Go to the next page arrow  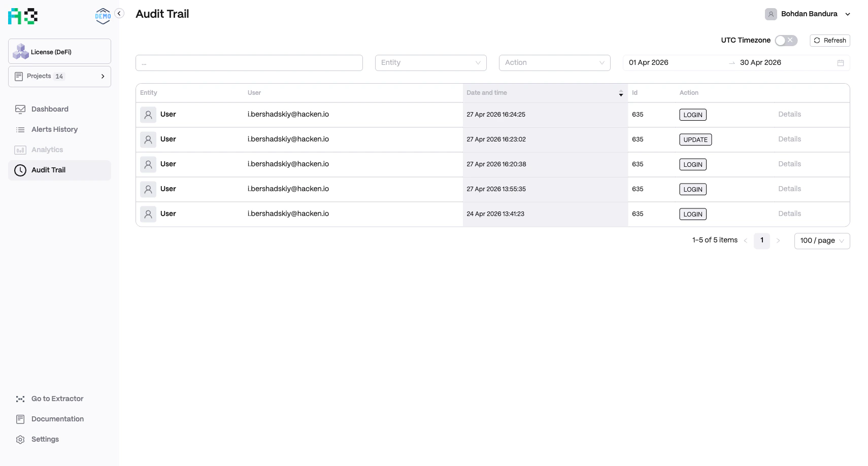pyautogui.click(x=778, y=241)
